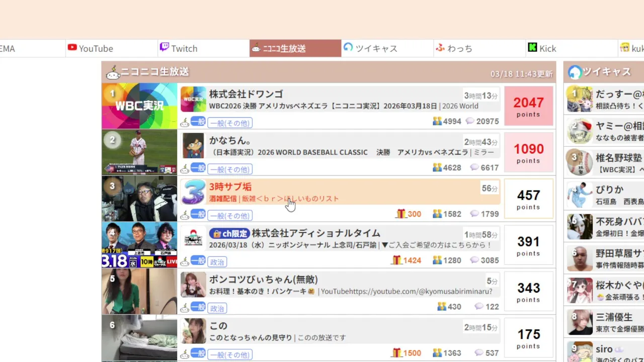Click 一般 badge in 3時サブ垢 row

[x=198, y=214]
